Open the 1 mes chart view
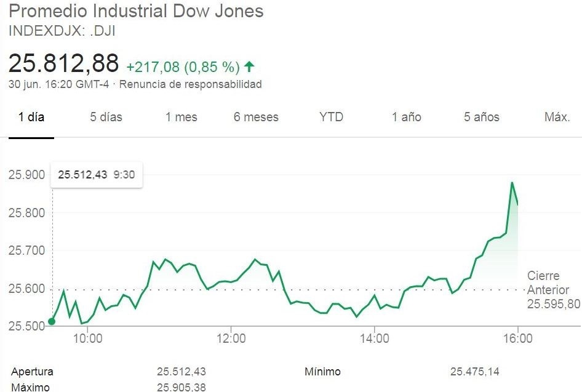 click(x=181, y=117)
